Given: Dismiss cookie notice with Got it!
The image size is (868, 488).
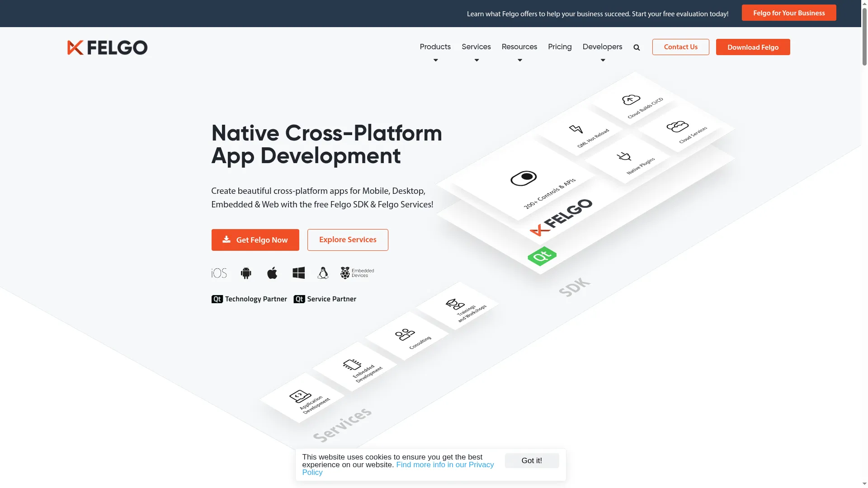Looking at the screenshot, I should (x=532, y=460).
